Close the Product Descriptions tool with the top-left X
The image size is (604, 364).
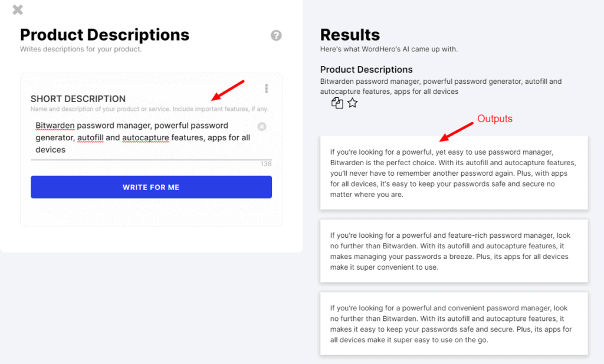tap(17, 9)
